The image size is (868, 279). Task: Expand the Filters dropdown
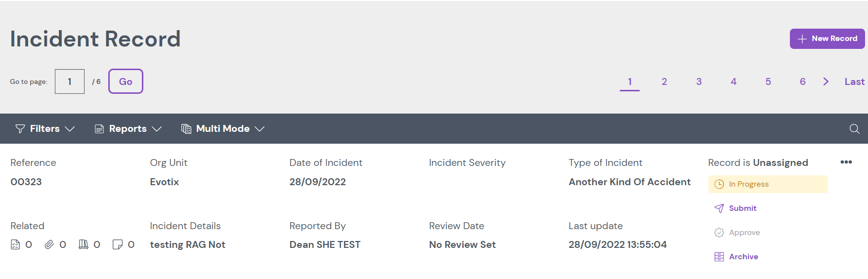click(45, 129)
